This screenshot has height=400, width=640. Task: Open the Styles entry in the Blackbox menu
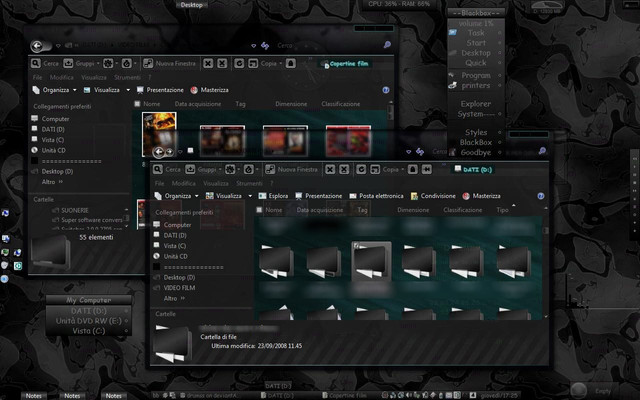click(x=476, y=132)
